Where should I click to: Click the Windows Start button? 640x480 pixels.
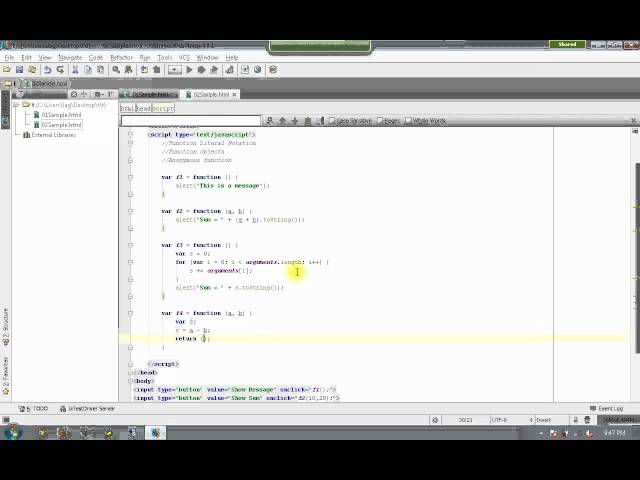point(13,432)
